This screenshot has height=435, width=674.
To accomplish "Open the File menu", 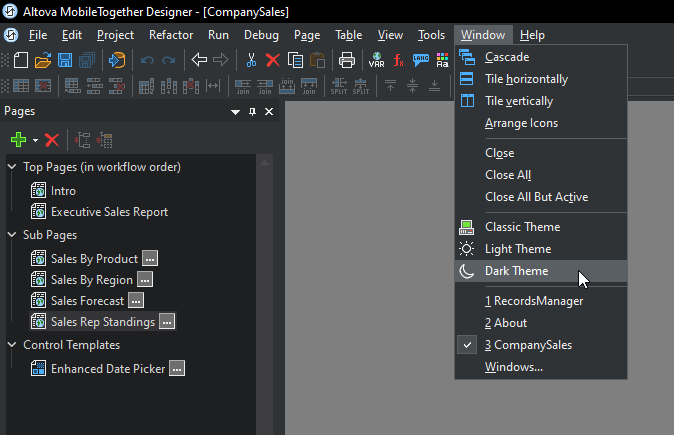I will click(38, 35).
